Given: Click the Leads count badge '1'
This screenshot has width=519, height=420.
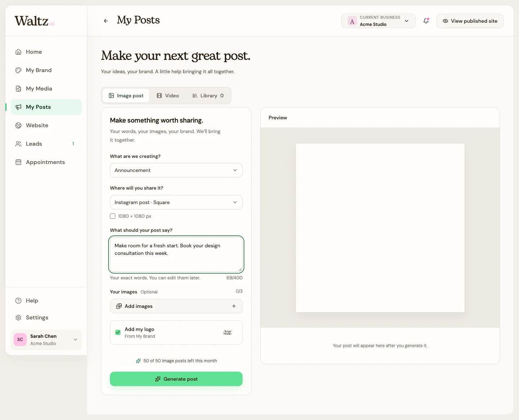Looking at the screenshot, I should [73, 144].
